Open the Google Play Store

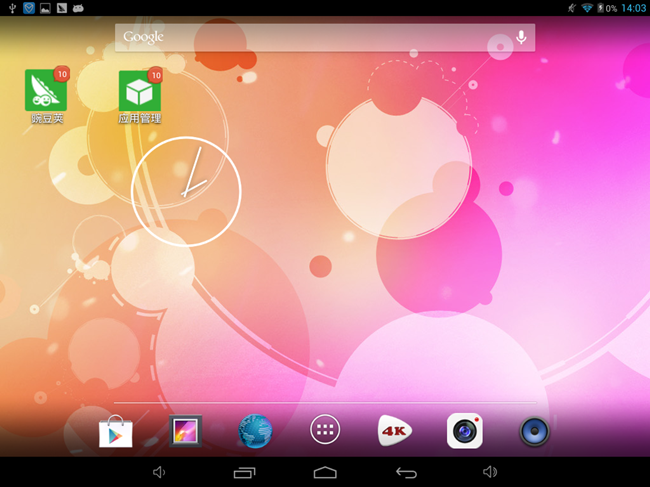[x=116, y=431]
